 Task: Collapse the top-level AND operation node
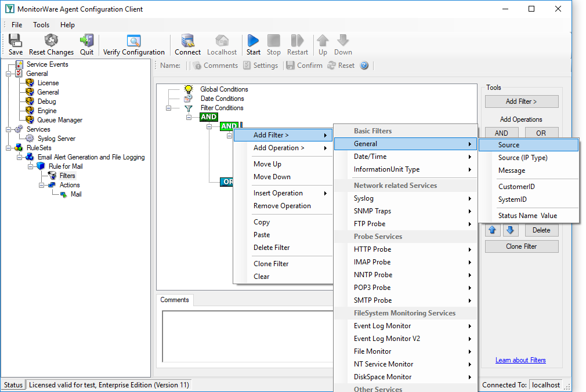pyautogui.click(x=189, y=117)
